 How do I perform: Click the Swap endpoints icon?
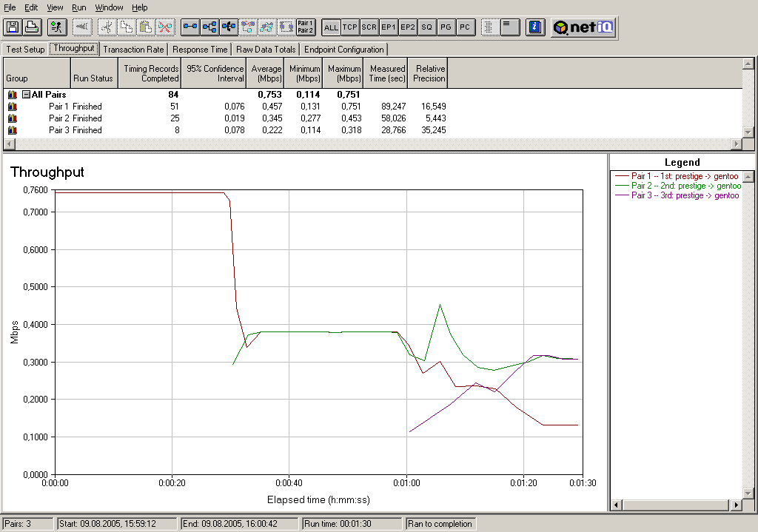286,27
